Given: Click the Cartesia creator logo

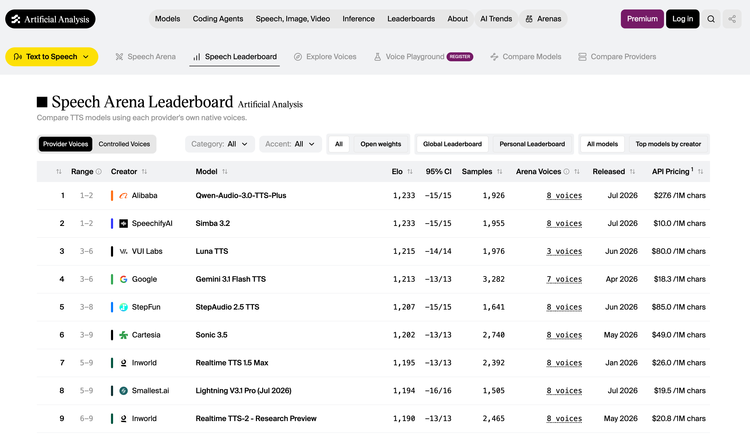Looking at the screenshot, I should 123,335.
